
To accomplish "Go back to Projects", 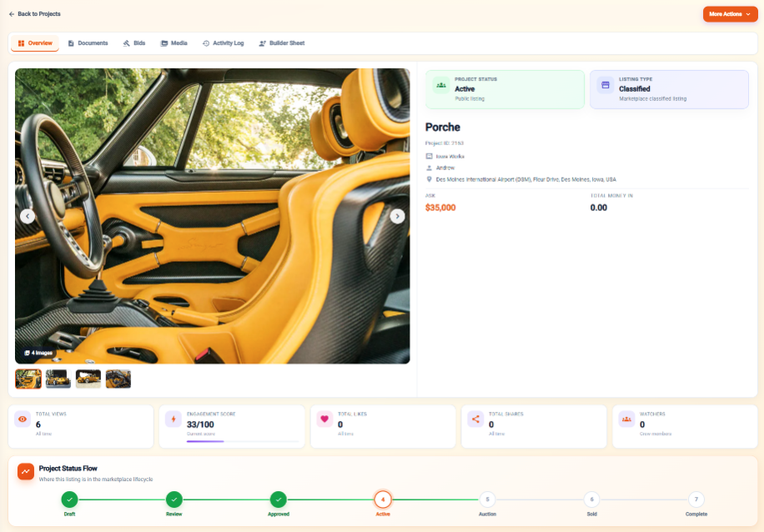I will [x=34, y=14].
